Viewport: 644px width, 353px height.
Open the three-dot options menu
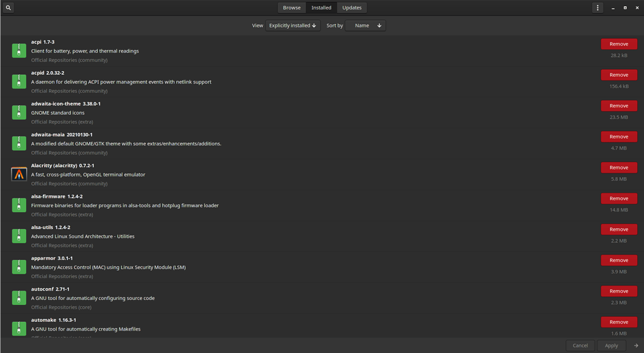click(597, 7)
